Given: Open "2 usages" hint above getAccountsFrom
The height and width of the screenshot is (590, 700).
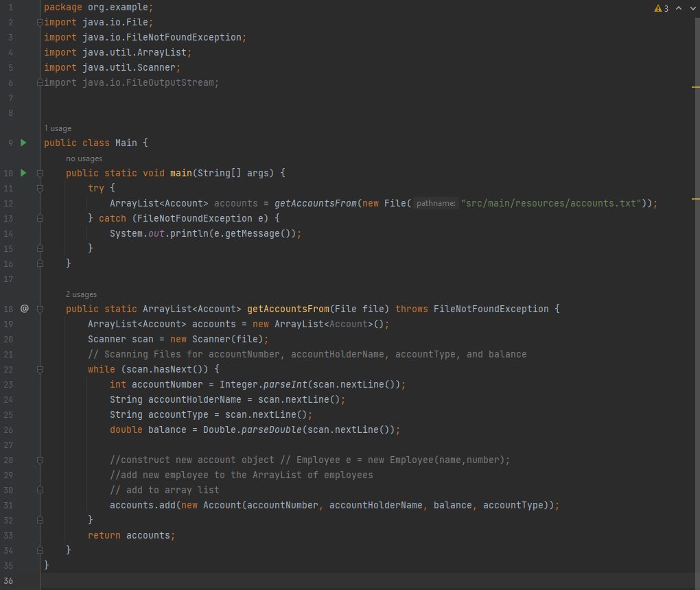Looking at the screenshot, I should [80, 294].
